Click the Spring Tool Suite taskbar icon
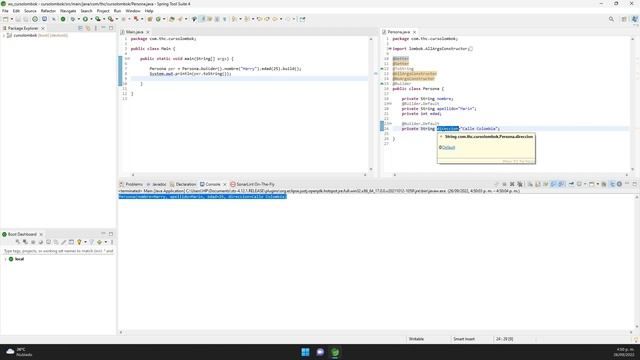The image size is (640, 360). (x=335, y=352)
